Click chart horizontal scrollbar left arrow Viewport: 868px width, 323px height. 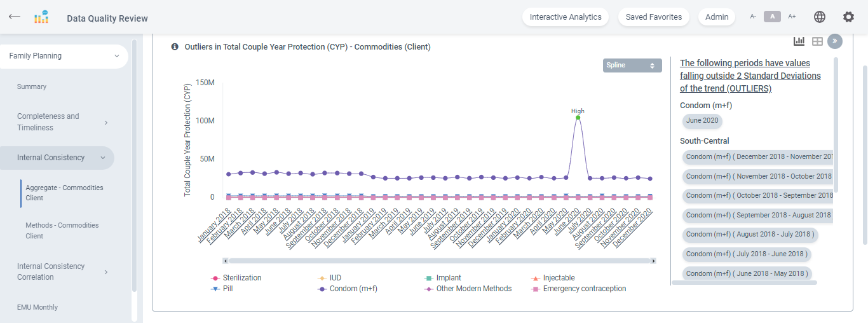(x=225, y=261)
